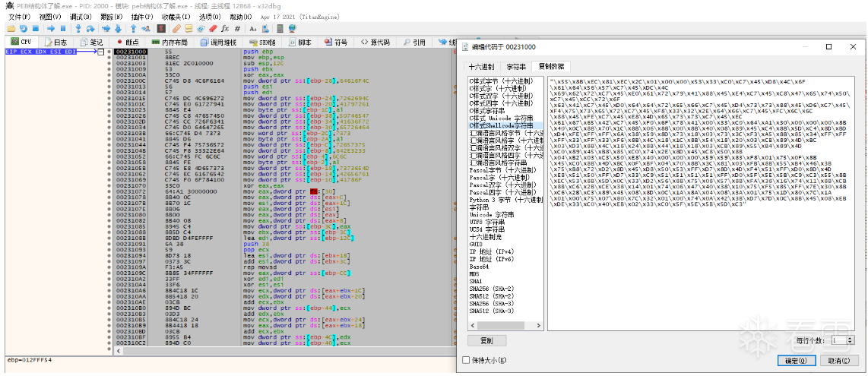Select MD5 in format list
The width and height of the screenshot is (868, 376).
tap(474, 273)
